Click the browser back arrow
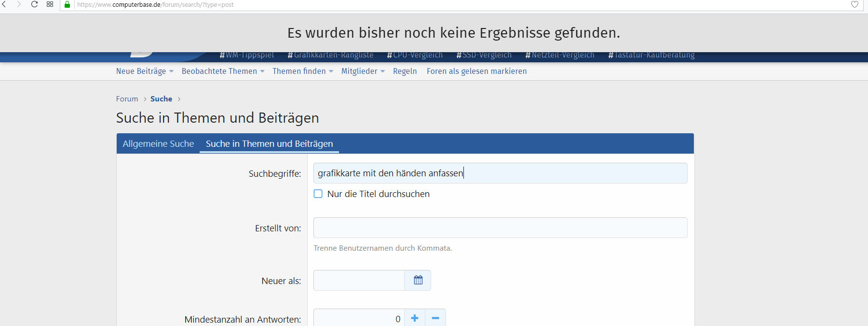The height and width of the screenshot is (326, 868). pos(4,4)
